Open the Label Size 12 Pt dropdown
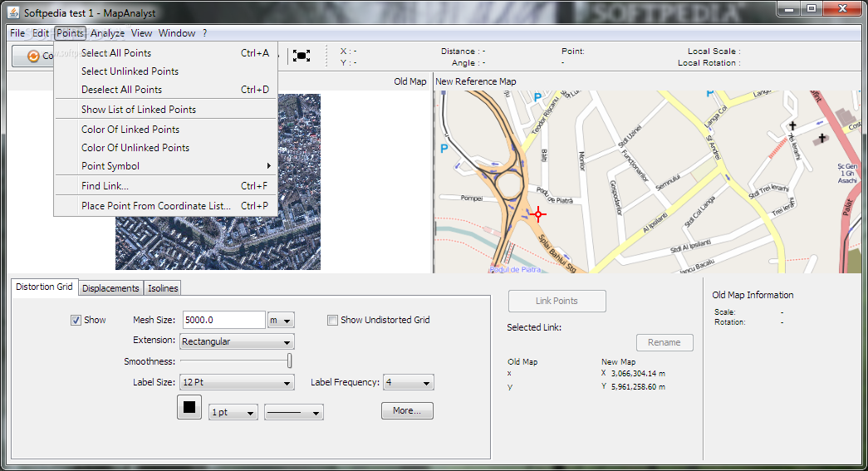Screen dimensions: 868x471 click(x=237, y=382)
